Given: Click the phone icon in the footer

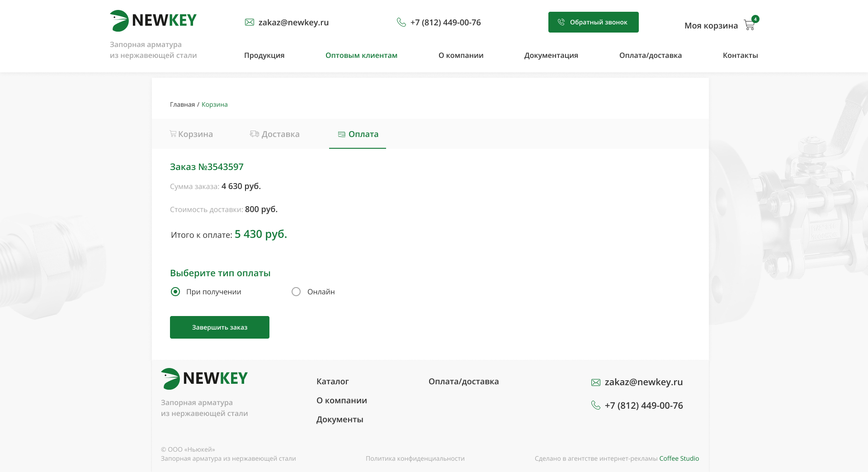Looking at the screenshot, I should pos(596,405).
